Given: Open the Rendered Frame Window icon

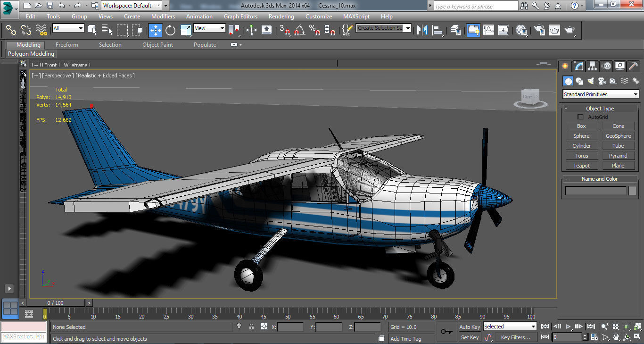Looking at the screenshot, I should tap(554, 30).
